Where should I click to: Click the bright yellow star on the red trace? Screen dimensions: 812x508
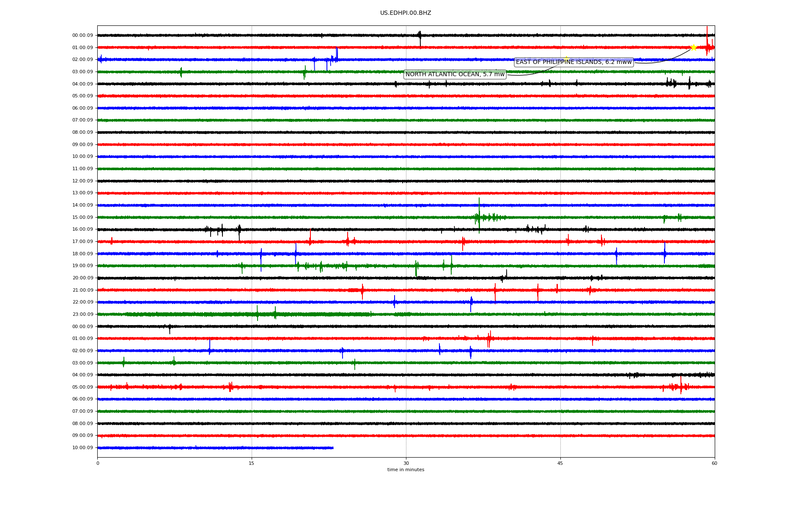tap(693, 47)
